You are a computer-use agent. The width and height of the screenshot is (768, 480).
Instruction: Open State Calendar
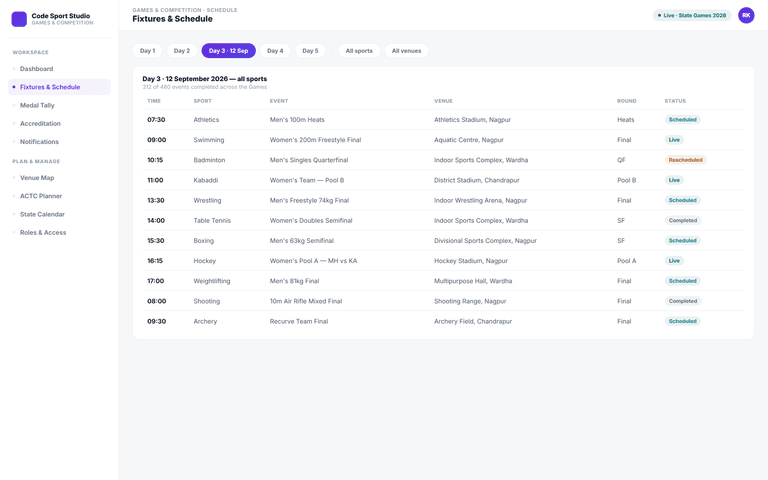pyautogui.click(x=59, y=214)
